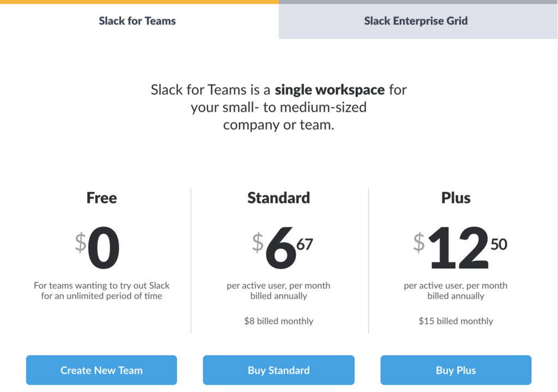Click Plus's per active user text

click(456, 290)
